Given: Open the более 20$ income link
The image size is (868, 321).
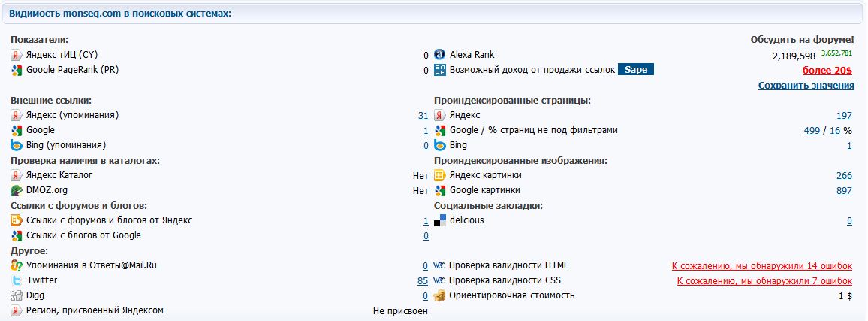Looking at the screenshot, I should [827, 71].
